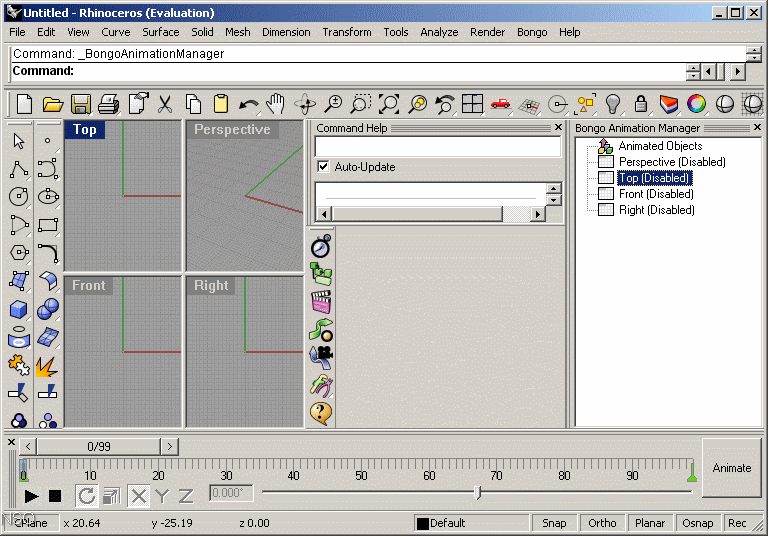The image size is (768, 536).
Task: Click the green end-frame marker on timeline
Action: tap(692, 471)
